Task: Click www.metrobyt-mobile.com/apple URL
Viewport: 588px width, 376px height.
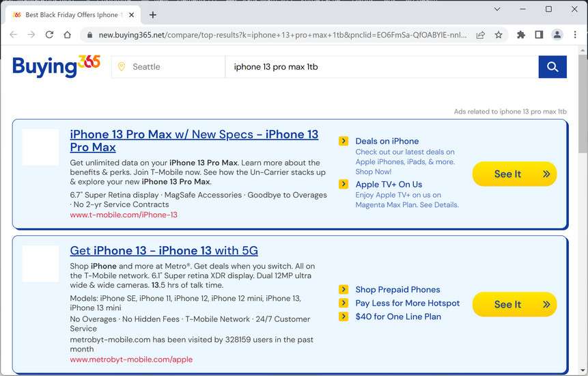Action: click(x=131, y=359)
